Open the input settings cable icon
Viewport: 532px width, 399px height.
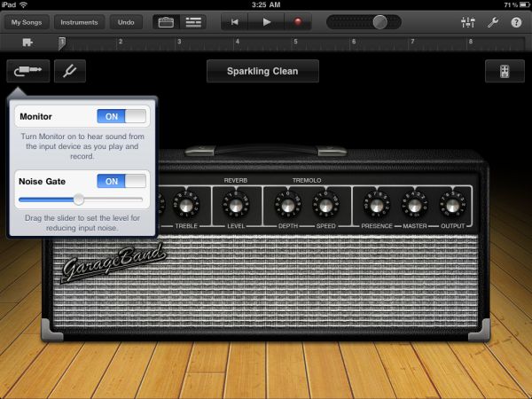28,71
